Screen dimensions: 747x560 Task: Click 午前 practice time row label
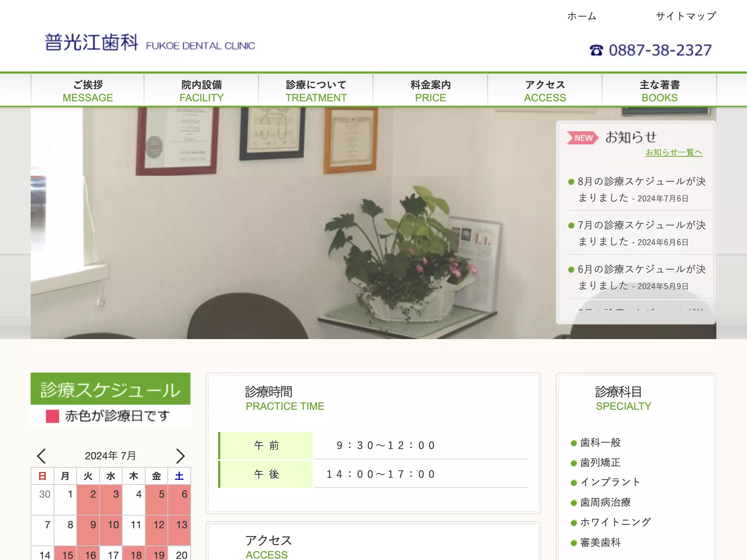[x=266, y=446]
